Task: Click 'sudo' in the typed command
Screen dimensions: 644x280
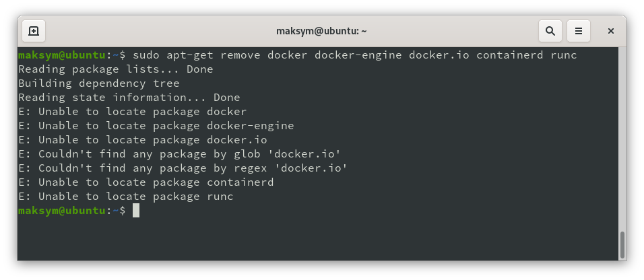Action: [146, 55]
